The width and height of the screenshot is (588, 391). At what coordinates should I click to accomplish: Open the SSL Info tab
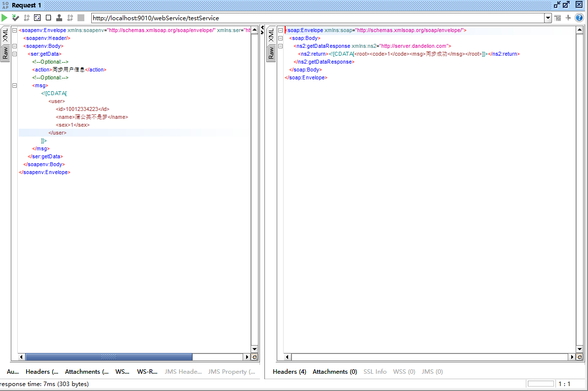pyautogui.click(x=375, y=371)
